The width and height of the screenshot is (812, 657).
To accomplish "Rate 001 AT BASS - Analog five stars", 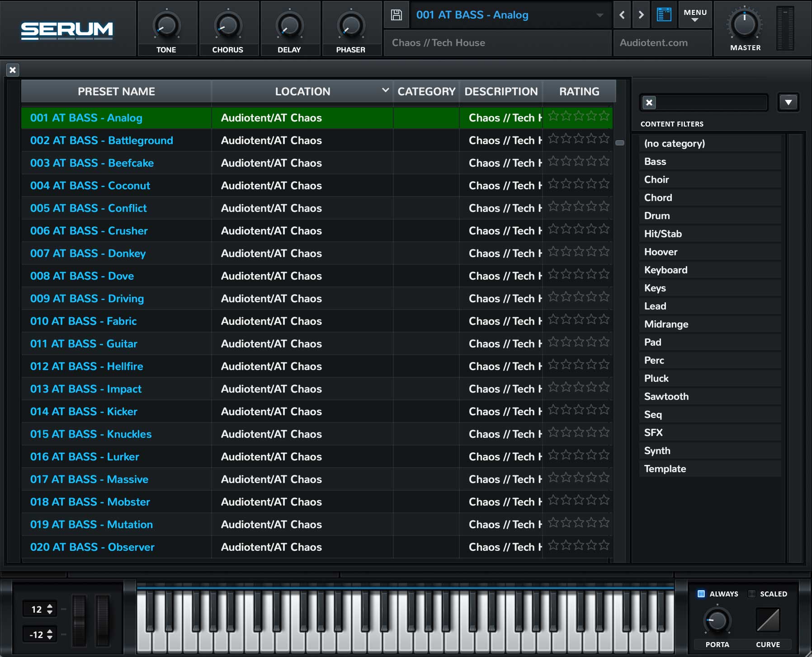I will (x=604, y=117).
